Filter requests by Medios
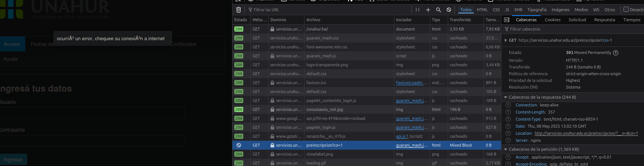644x166 pixels. click(x=581, y=10)
